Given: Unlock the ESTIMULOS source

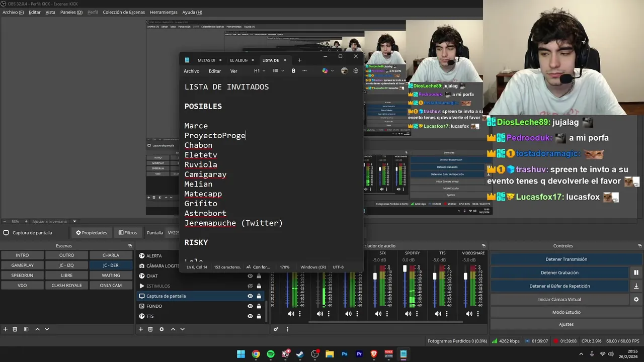Looking at the screenshot, I should pyautogui.click(x=259, y=286).
